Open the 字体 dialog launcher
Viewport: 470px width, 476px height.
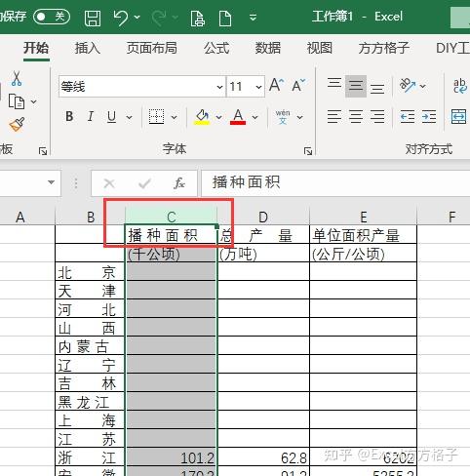click(x=308, y=151)
